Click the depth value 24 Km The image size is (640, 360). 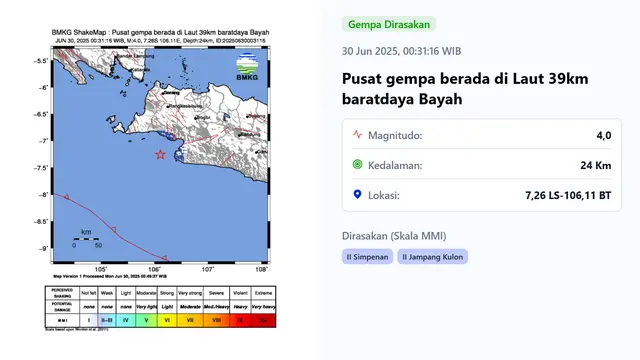click(x=596, y=165)
